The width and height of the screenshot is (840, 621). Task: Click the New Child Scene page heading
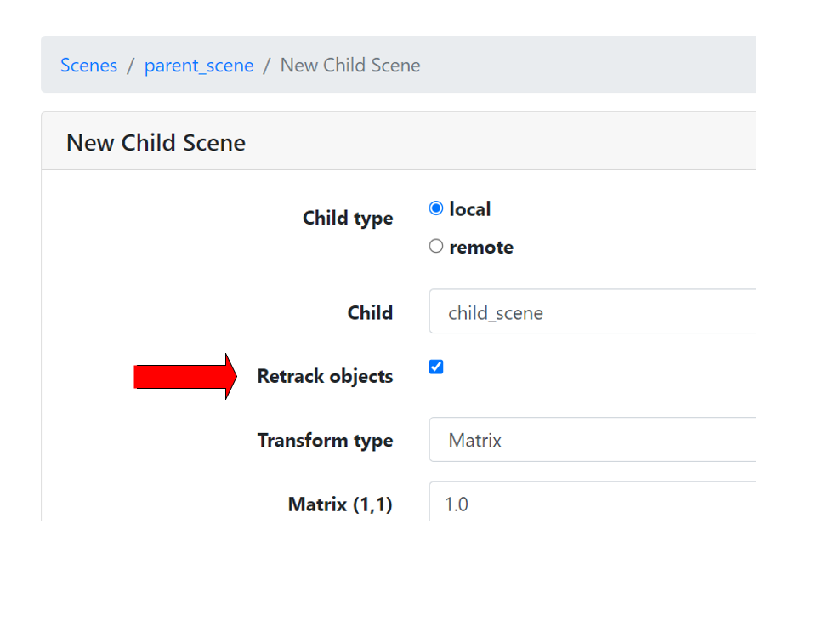click(156, 142)
